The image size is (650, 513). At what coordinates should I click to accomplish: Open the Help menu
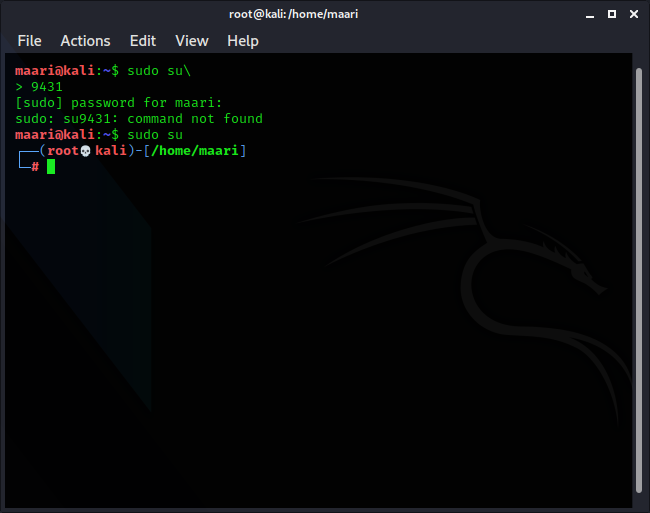coord(242,41)
